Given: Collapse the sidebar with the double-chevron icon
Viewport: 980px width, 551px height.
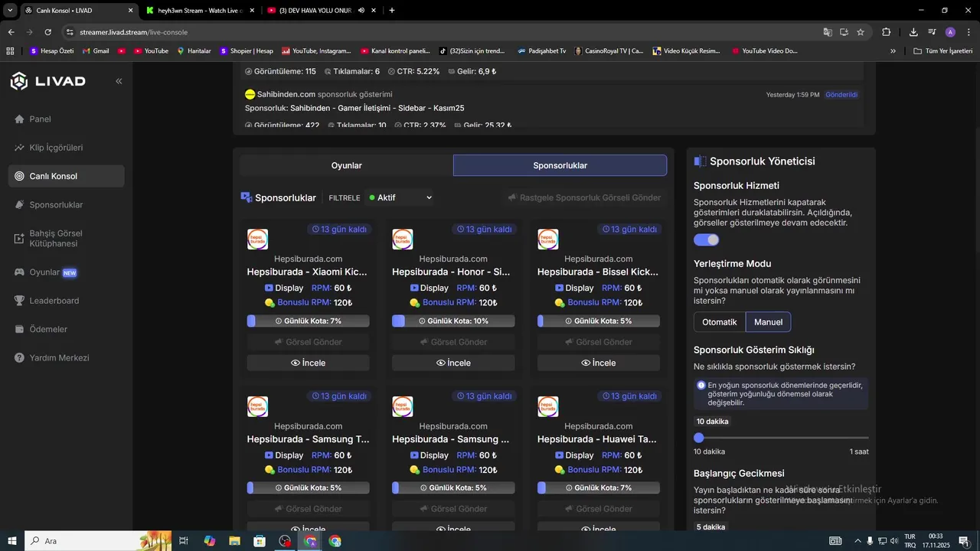Looking at the screenshot, I should pyautogui.click(x=119, y=81).
